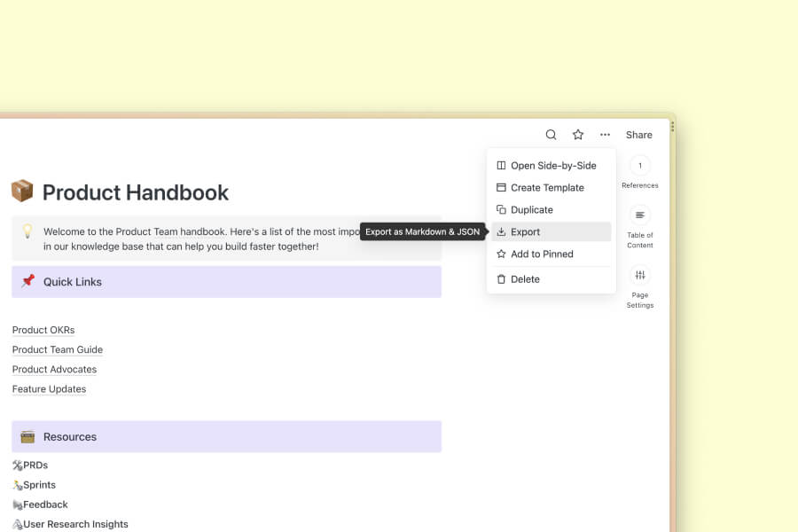This screenshot has height=532, width=798.
Task: Follow the Product Advocates link
Action: (54, 369)
